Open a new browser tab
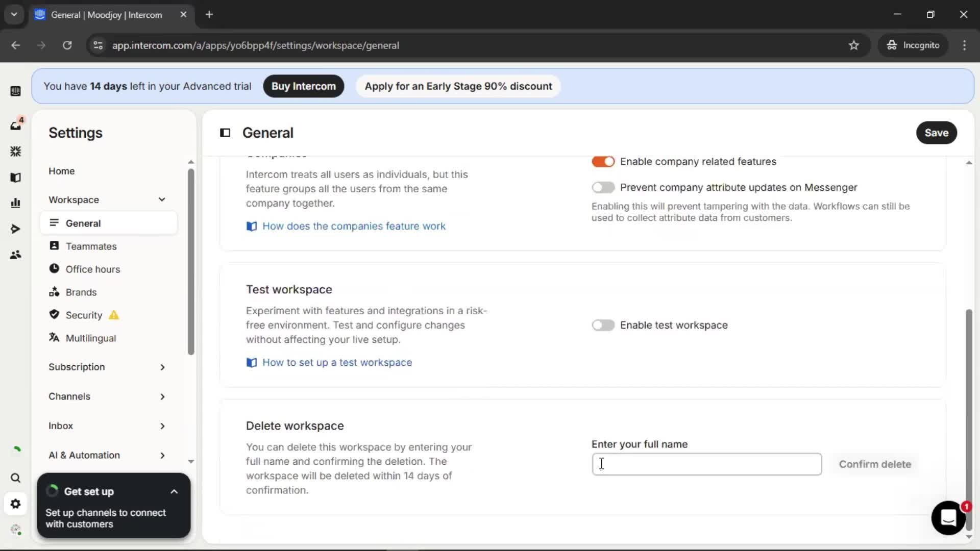Screen dimensions: 980x551 pyautogui.click(x=209, y=15)
